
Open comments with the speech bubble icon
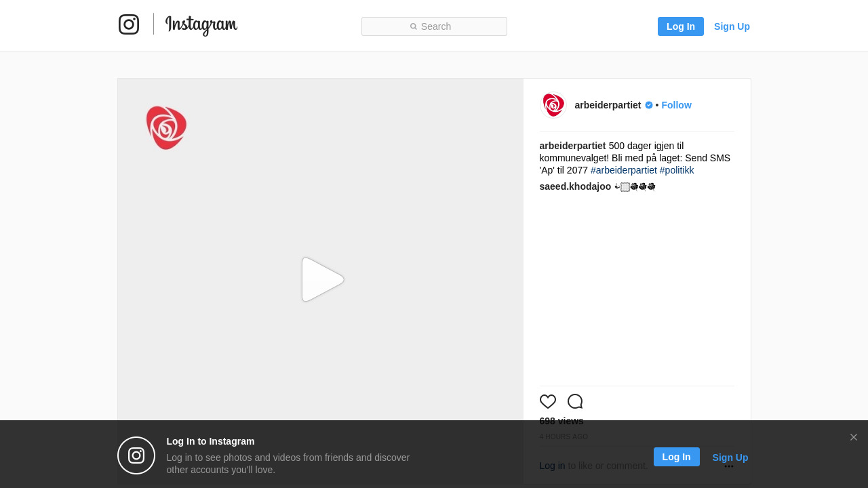[x=575, y=401]
